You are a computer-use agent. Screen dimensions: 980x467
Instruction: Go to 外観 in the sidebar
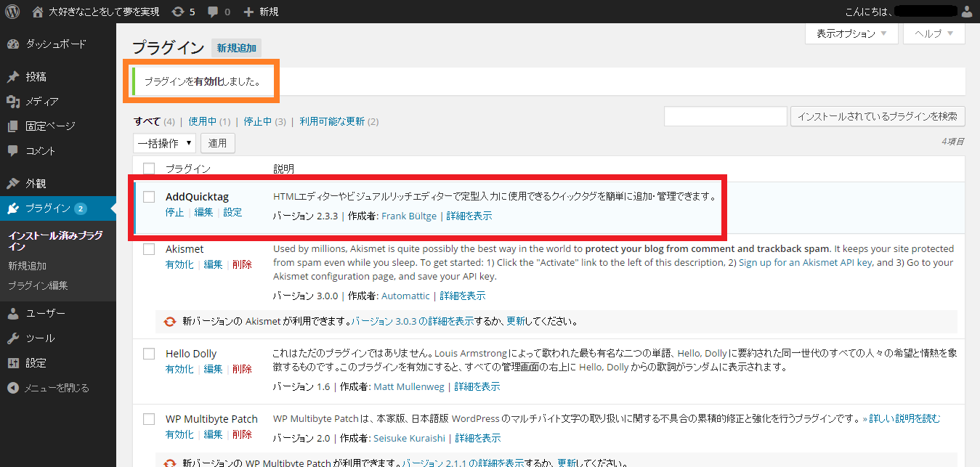tap(36, 184)
